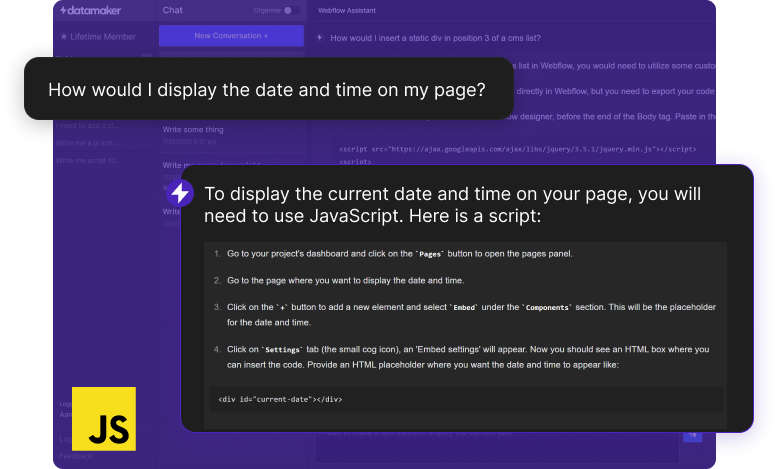Viewport: 778px width, 469px height.
Task: Open the 'Write me script fo...' chat
Action: pos(88,161)
